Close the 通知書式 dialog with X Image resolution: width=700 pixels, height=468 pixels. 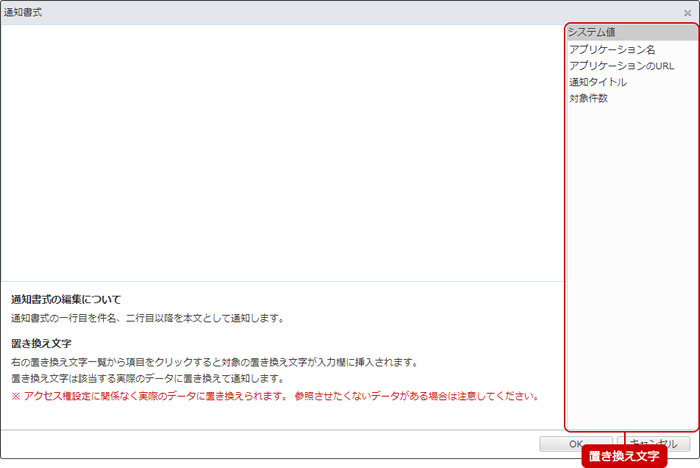point(687,13)
